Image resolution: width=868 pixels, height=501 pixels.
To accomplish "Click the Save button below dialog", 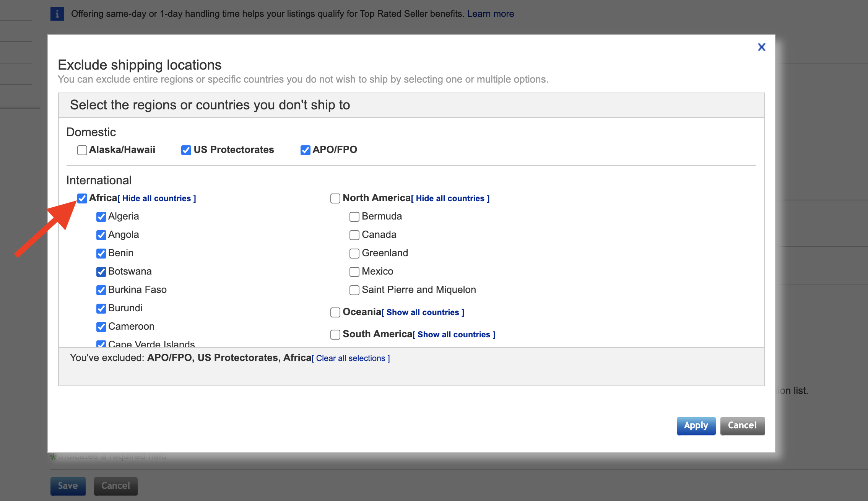I will [68, 486].
